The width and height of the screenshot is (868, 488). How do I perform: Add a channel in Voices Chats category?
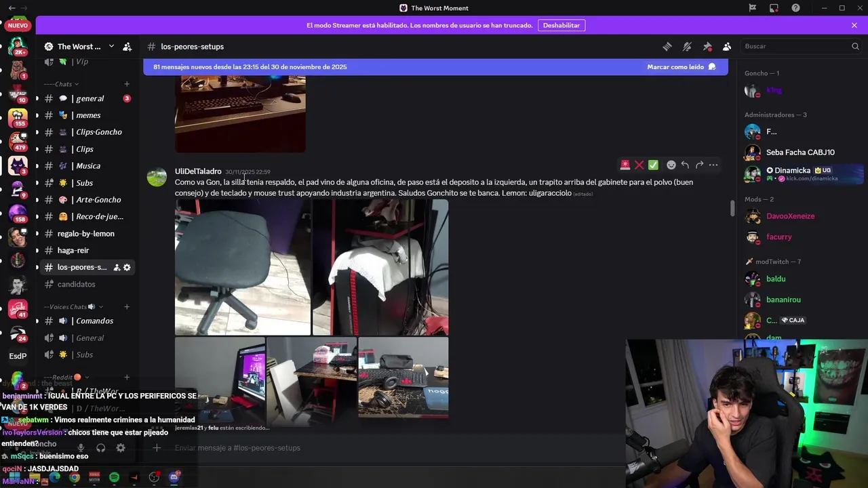127,307
